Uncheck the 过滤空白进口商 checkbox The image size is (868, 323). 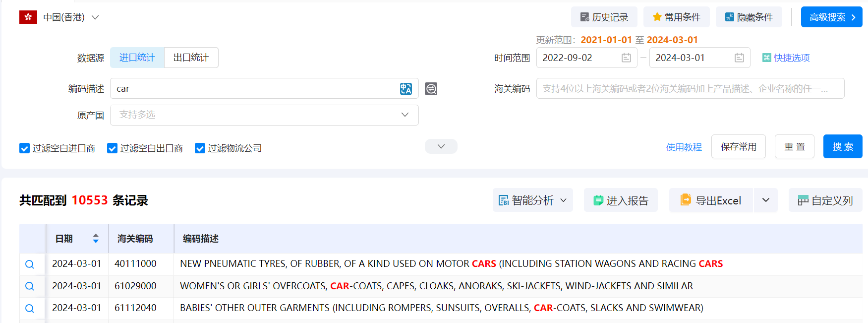tap(24, 148)
